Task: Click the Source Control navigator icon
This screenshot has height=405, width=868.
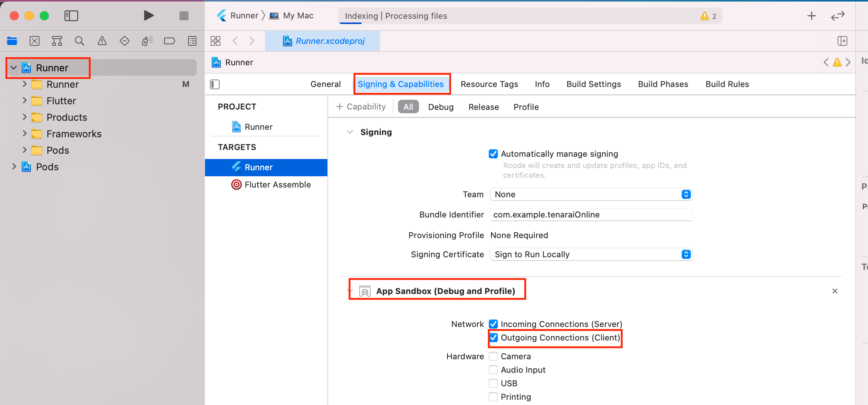Action: coord(35,41)
